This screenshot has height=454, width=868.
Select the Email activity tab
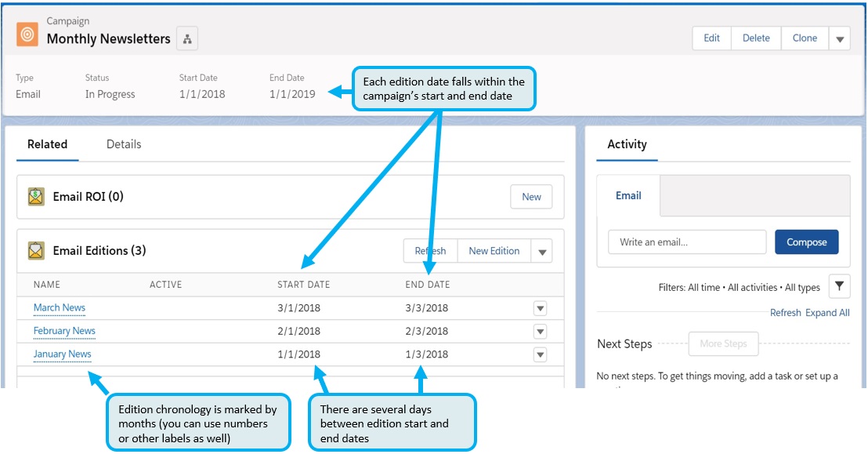coord(628,196)
